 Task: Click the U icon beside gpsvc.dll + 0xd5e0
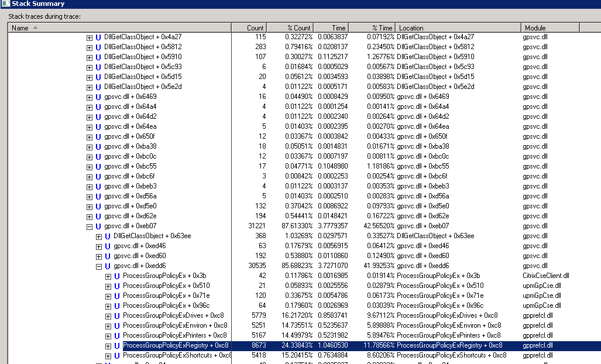click(x=98, y=206)
